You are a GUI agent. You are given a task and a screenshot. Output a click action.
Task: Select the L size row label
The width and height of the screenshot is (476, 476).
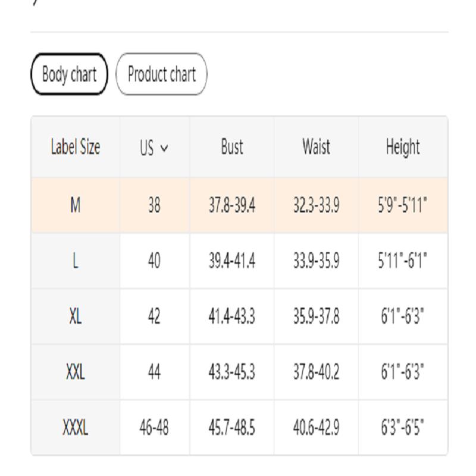(x=76, y=261)
